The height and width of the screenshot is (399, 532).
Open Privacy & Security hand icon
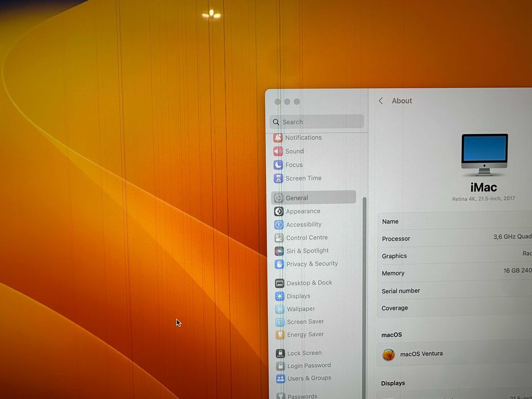coord(279,264)
